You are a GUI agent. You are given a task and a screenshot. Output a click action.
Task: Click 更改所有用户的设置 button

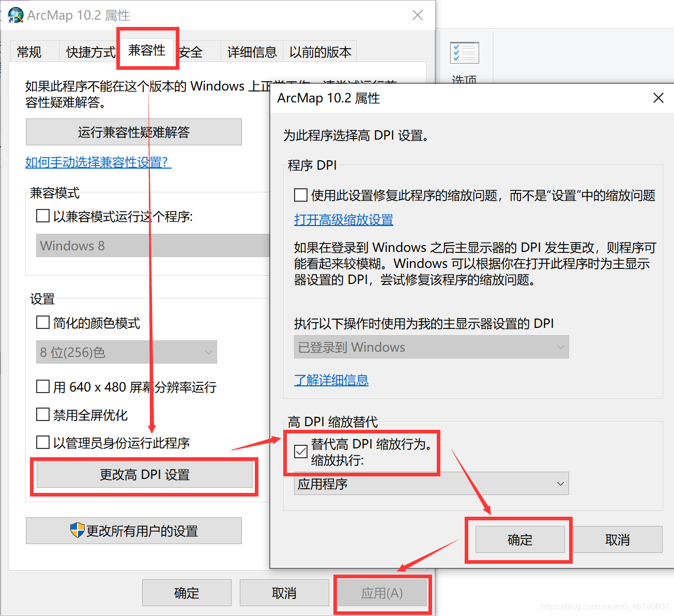click(x=134, y=531)
